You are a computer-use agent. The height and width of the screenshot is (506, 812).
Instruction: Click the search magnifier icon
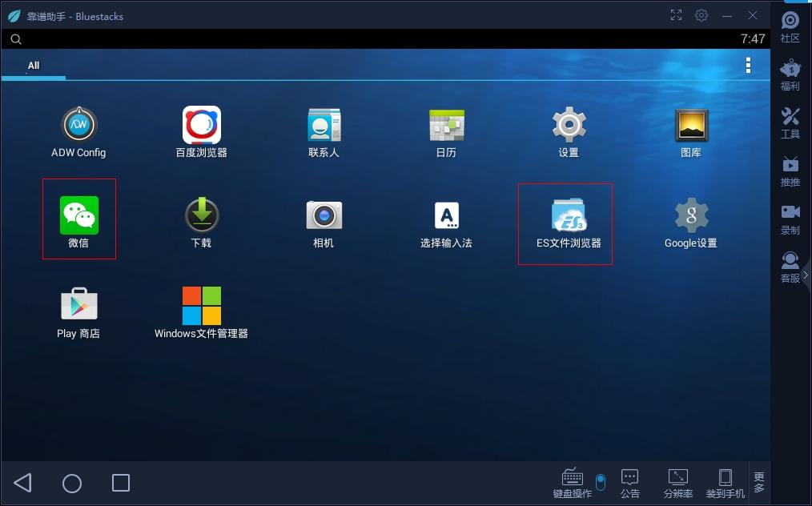point(16,39)
